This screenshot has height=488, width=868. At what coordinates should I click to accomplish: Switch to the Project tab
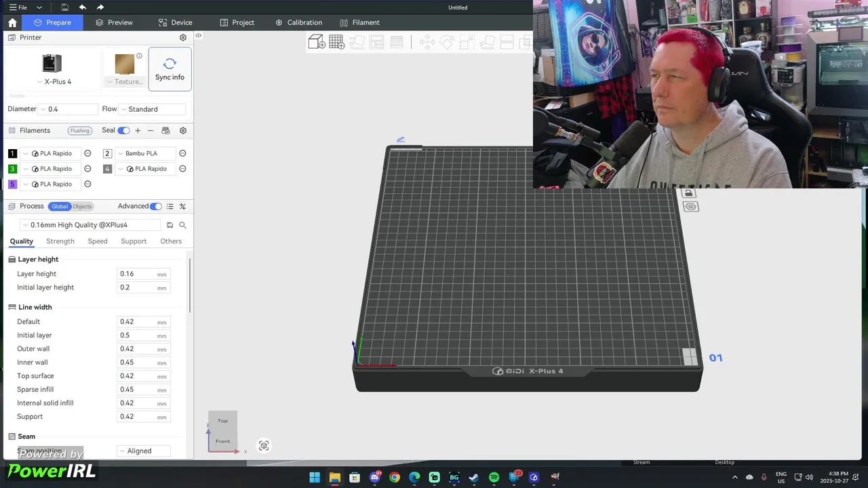click(237, 22)
